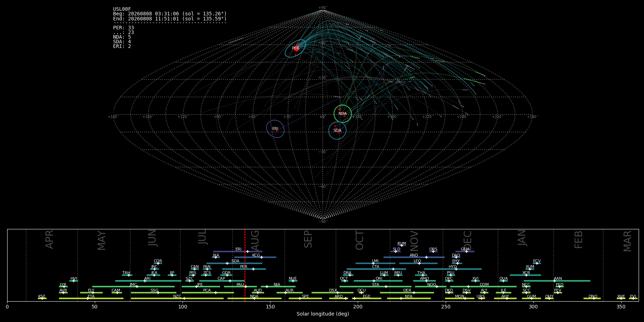Select the ETA shower bar
This screenshot has height=322, width=644.
tap(91, 298)
